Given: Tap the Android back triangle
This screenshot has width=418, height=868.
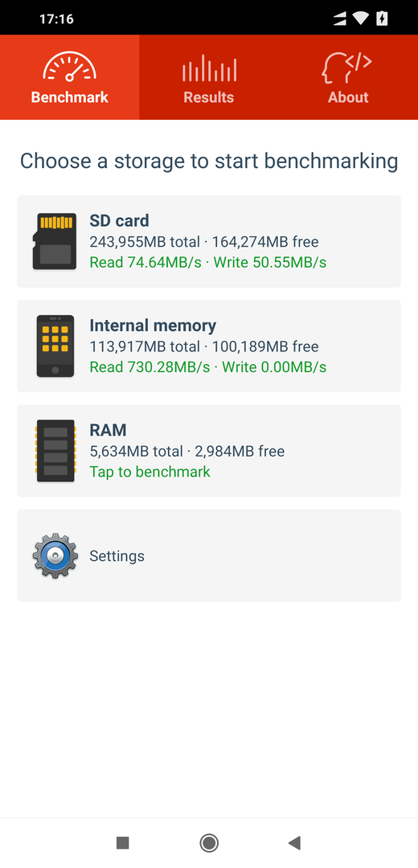Looking at the screenshot, I should coord(294,842).
